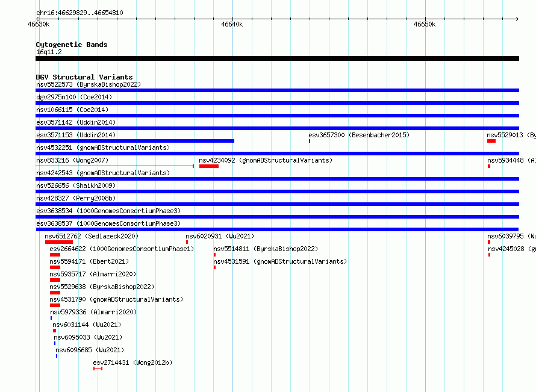This screenshot has height=392, width=536.
Task: Click the blue bar under nsv5522573
Action: point(277,90)
